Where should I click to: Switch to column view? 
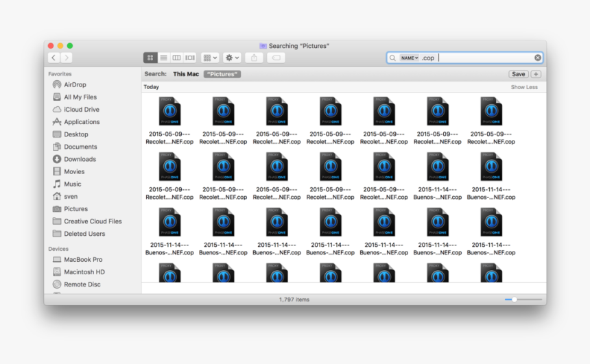176,58
